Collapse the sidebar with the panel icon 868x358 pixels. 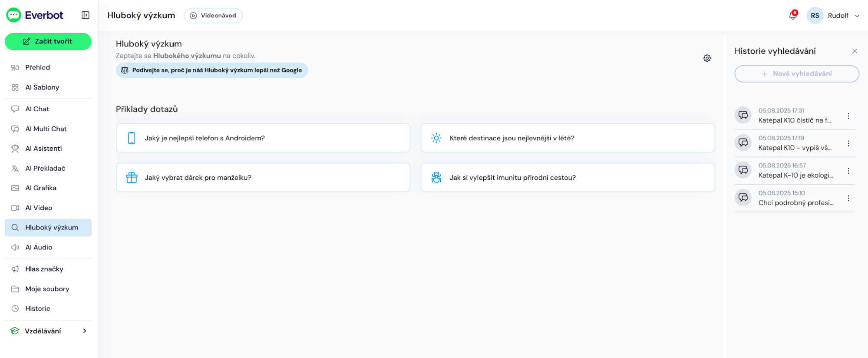[86, 15]
